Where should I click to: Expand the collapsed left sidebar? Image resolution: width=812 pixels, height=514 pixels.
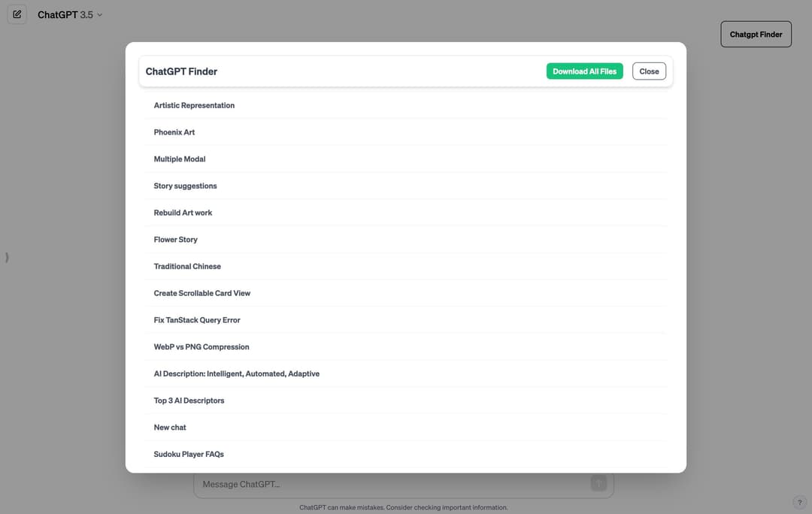tap(7, 257)
